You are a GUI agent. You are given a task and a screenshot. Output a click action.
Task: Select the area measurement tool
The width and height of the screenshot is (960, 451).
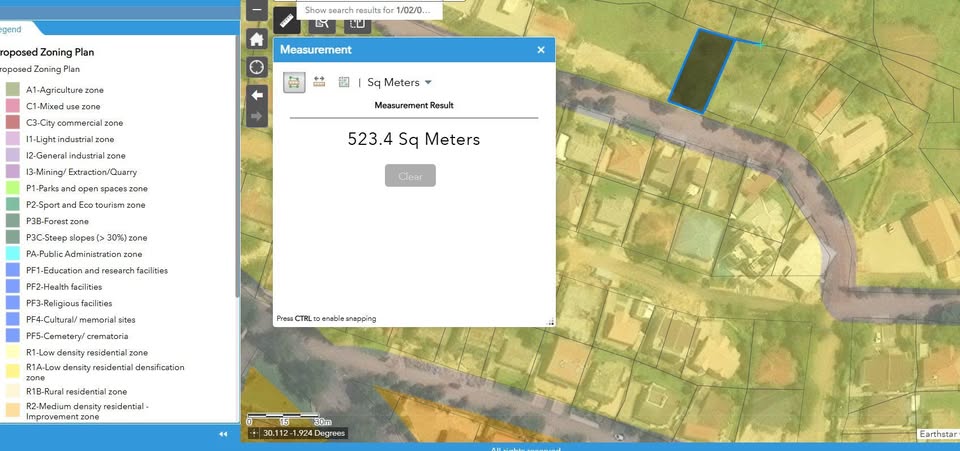294,82
